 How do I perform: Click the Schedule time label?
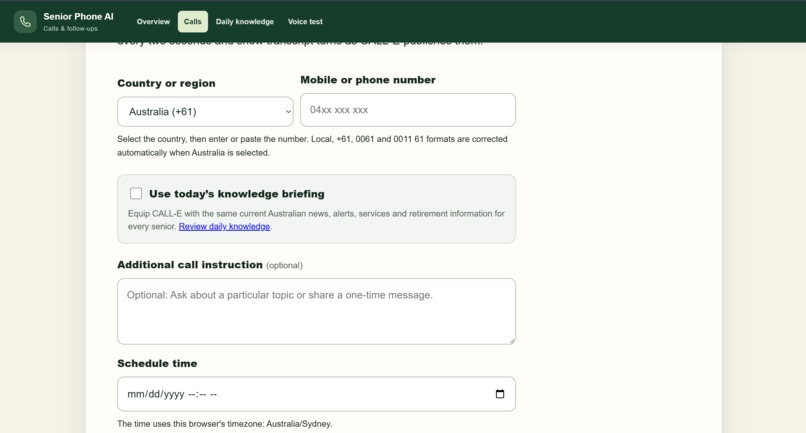157,364
